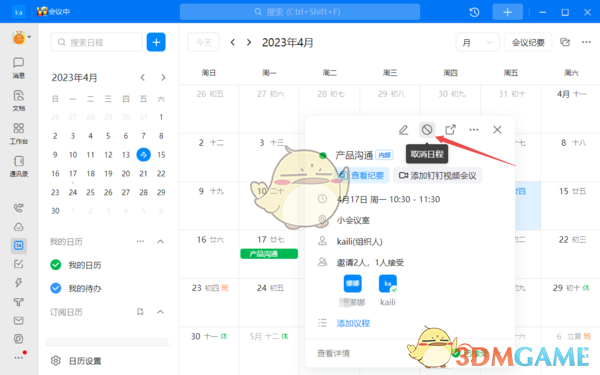Go to next month in mini calendar
This screenshot has height=375, width=600.
(x=163, y=78)
